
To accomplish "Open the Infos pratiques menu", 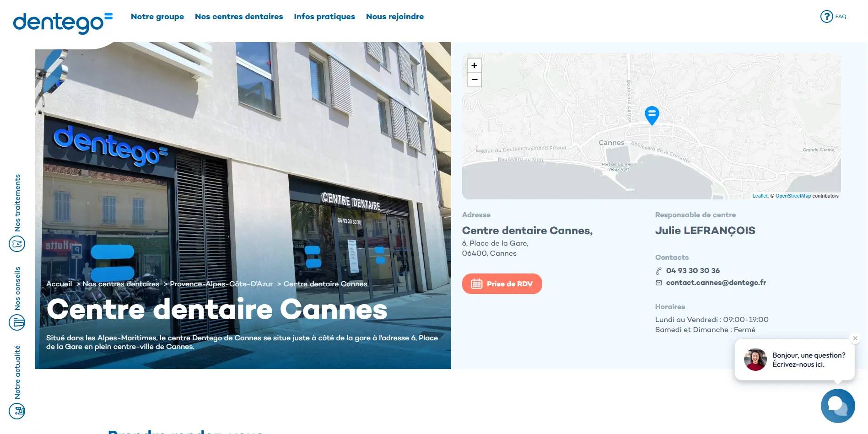I will 324,16.
